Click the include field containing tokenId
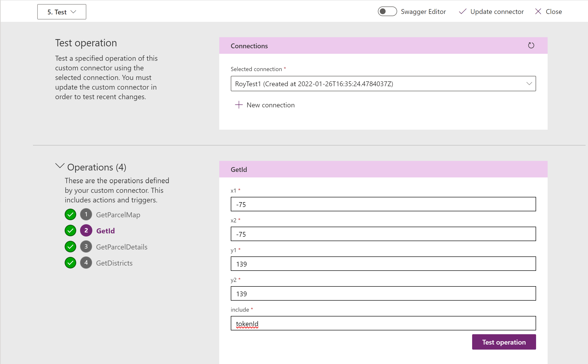 point(383,323)
